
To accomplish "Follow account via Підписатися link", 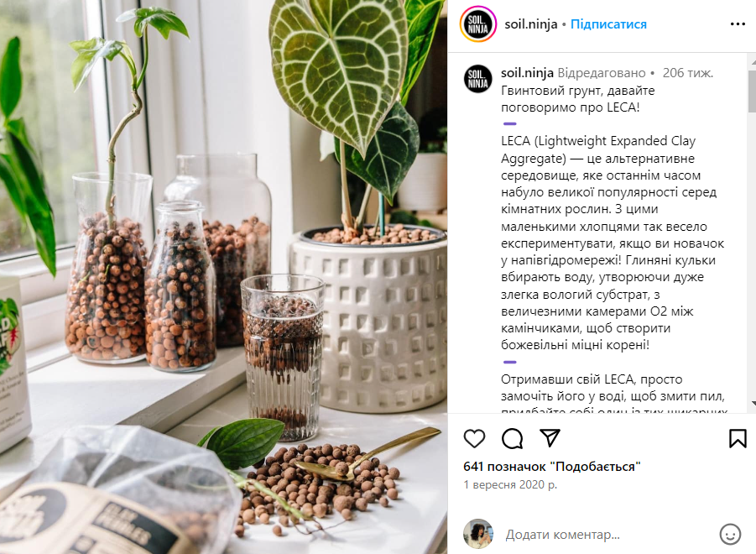I will coord(608,24).
